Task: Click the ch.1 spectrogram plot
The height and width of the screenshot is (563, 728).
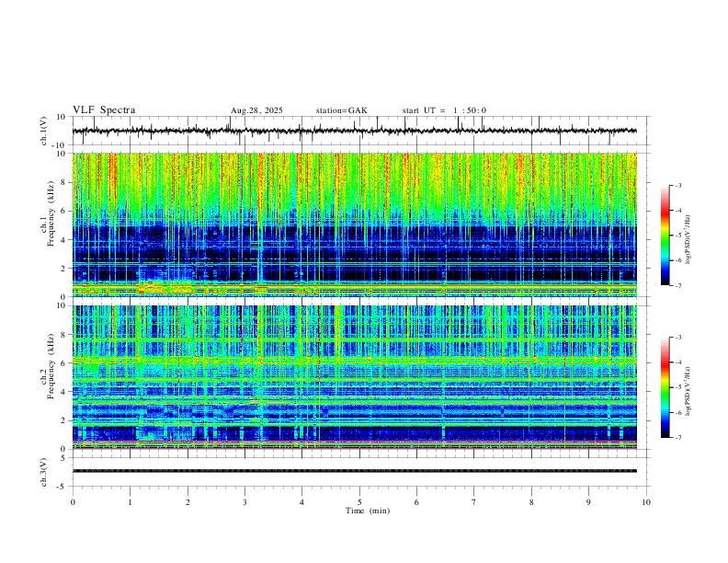Action: [x=354, y=224]
